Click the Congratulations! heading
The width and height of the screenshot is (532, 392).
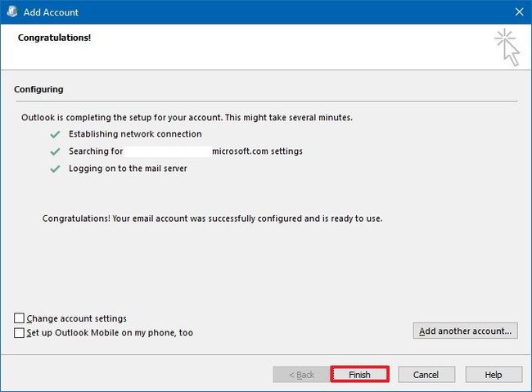click(x=55, y=37)
